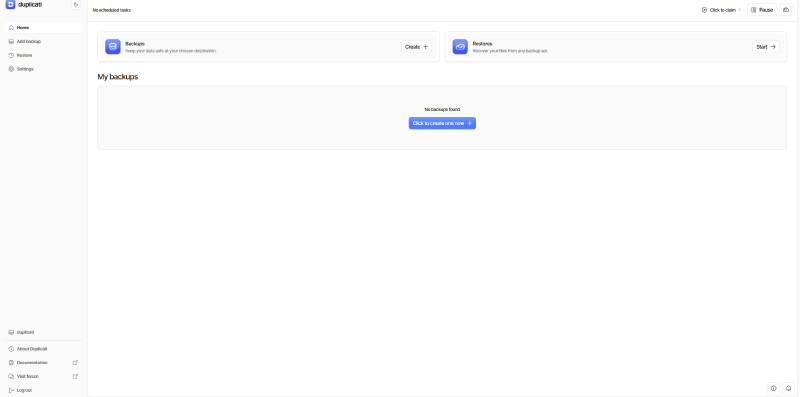
Task: Open Restore in the sidebar
Action: [43, 55]
